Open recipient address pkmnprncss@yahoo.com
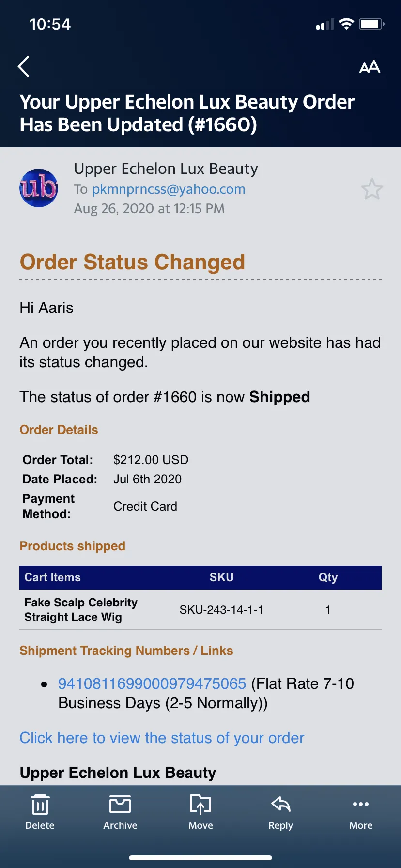This screenshot has width=401, height=868. coord(169,189)
